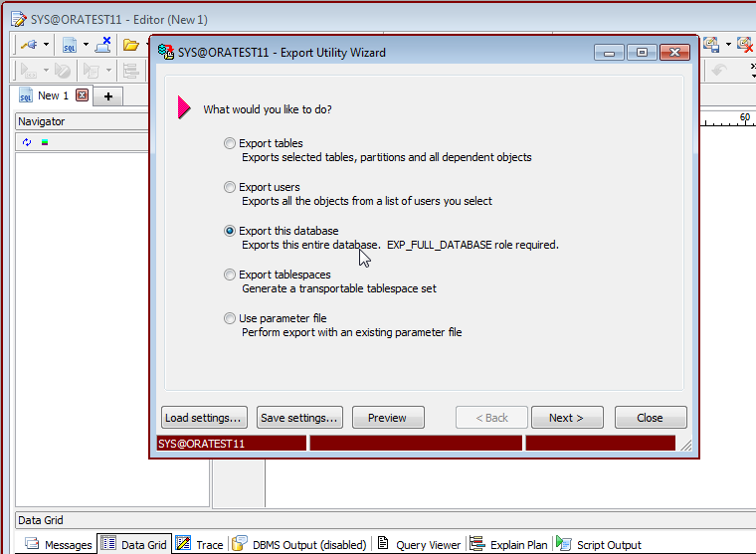
Task: Expand the SQL editor icon dropdown
Action: (x=86, y=45)
